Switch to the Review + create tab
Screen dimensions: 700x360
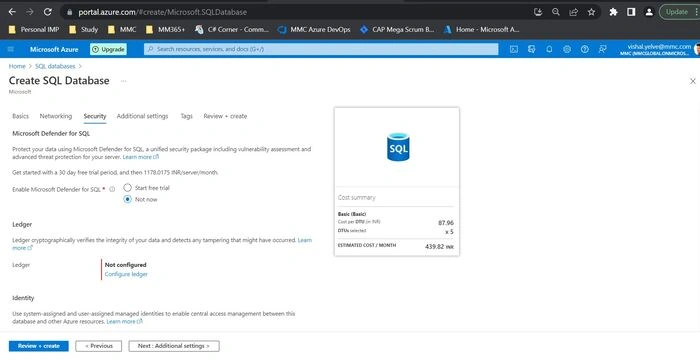(225, 116)
